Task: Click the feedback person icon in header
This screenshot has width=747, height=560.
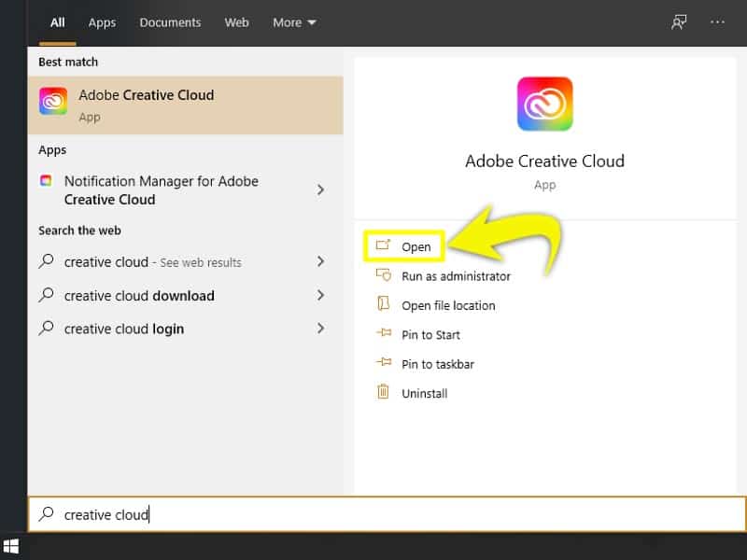Action: tap(679, 21)
